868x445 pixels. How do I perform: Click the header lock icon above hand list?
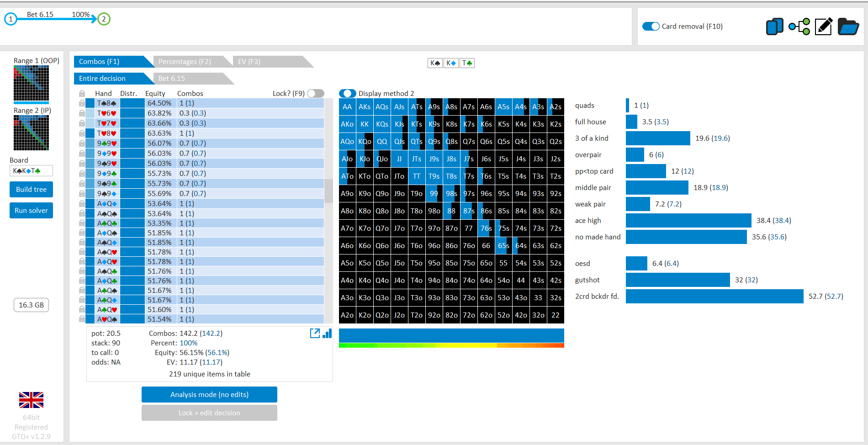point(82,93)
